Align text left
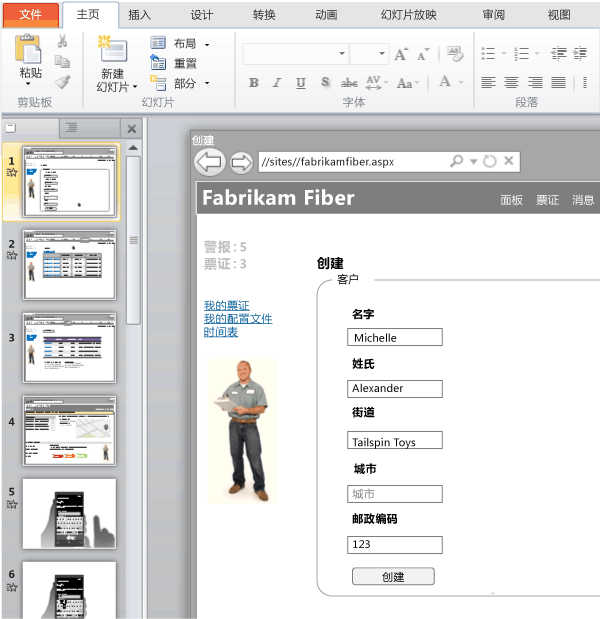The height and width of the screenshot is (619, 600). point(488,83)
